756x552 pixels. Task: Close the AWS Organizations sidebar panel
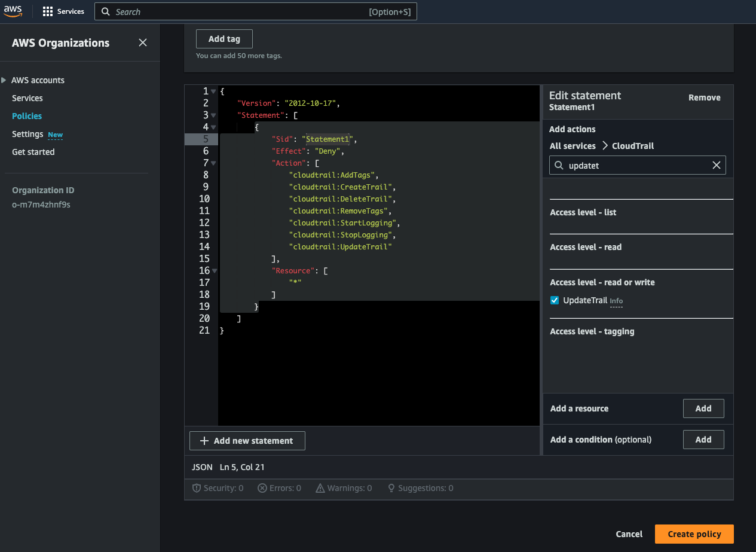pyautogui.click(x=142, y=42)
